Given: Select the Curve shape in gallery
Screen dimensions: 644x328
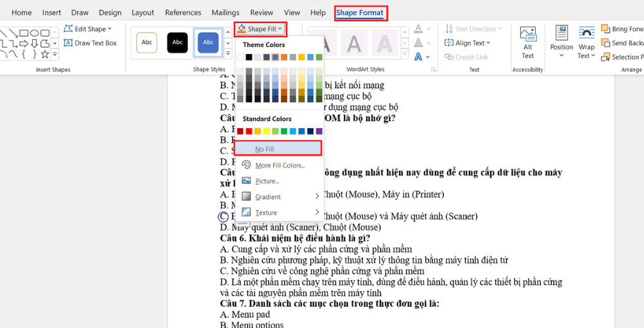Looking at the screenshot, I should [x=14, y=54].
